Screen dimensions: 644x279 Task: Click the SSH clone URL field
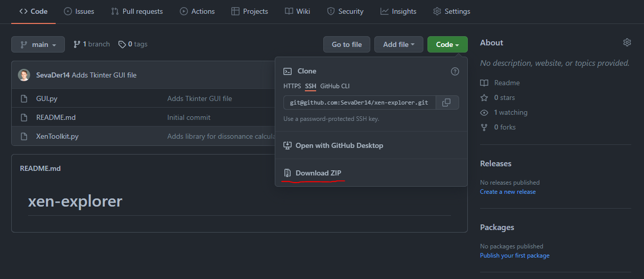point(360,103)
